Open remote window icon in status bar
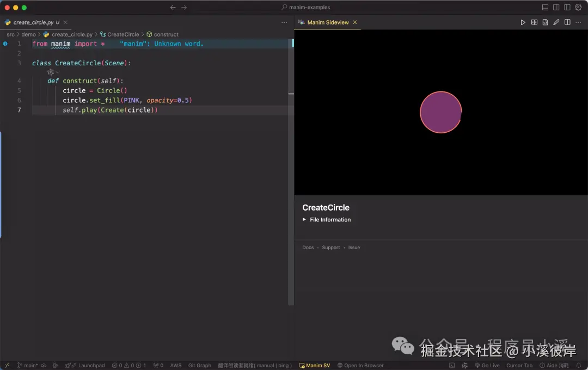This screenshot has width=588, height=370. [x=7, y=366]
